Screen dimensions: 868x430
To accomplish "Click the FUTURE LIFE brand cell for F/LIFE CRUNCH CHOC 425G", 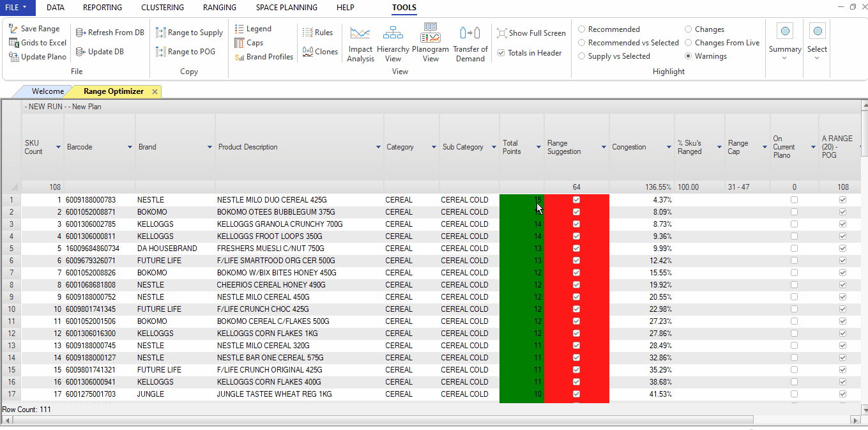I will (175, 309).
